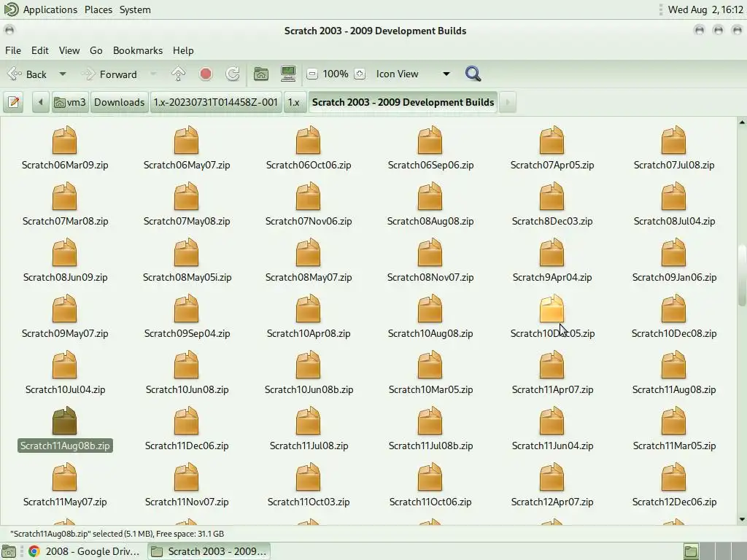Viewport: 747px width, 560px height.
Task: Open the System menu in top panel
Action: tap(135, 9)
